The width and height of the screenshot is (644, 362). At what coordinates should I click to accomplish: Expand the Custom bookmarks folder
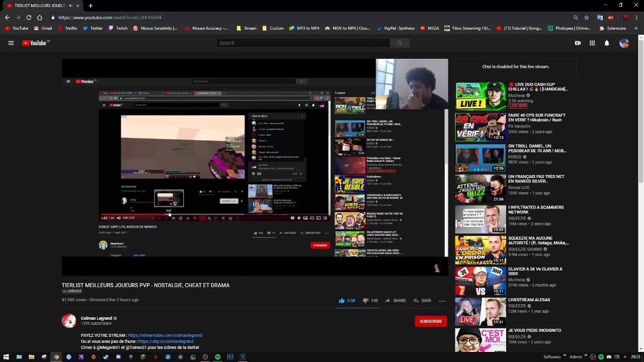coord(273,28)
